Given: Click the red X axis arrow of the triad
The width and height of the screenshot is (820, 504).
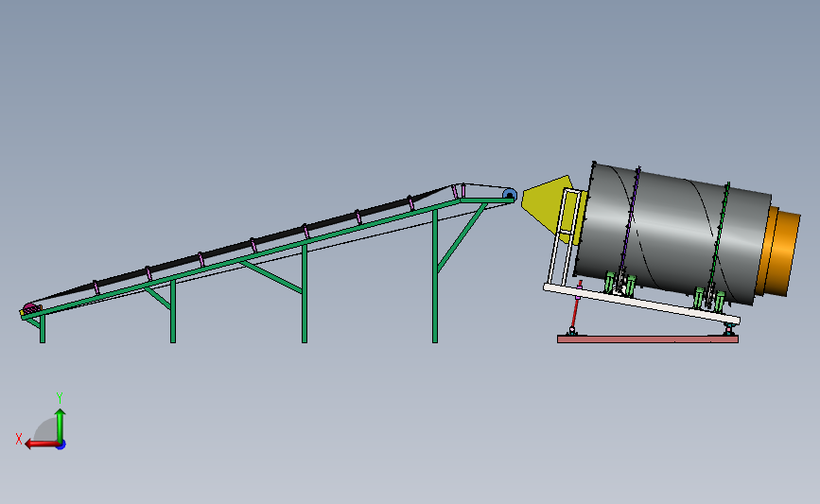Looking at the screenshot, I should (x=42, y=444).
